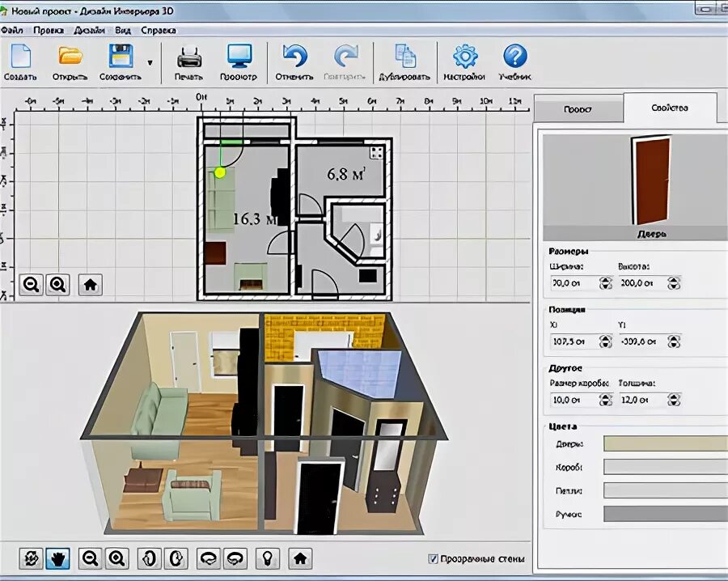Tilt the 3D view with second horizontal orbit icon
Viewport: 728px width, 581px height.
coord(235,558)
